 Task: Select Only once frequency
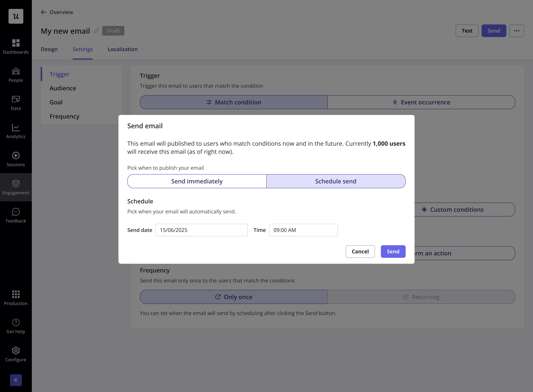(x=234, y=297)
